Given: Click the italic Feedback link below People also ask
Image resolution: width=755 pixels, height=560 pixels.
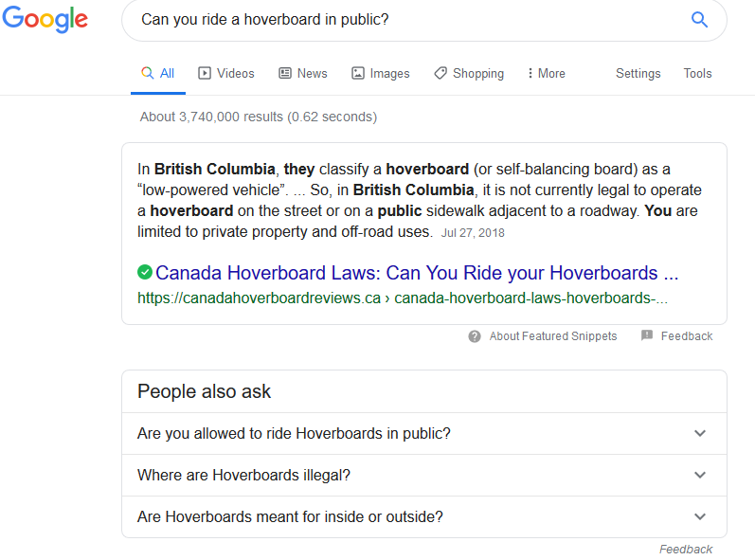Looking at the screenshot, I should pos(686,550).
